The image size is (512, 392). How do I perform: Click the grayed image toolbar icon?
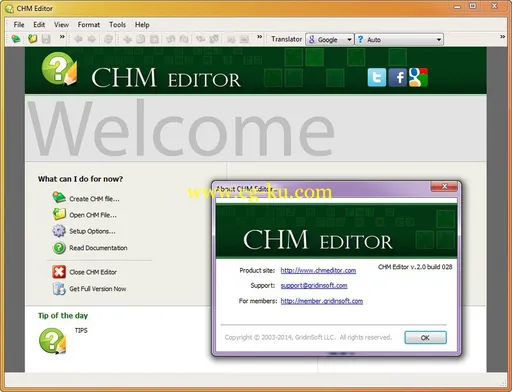click(231, 39)
